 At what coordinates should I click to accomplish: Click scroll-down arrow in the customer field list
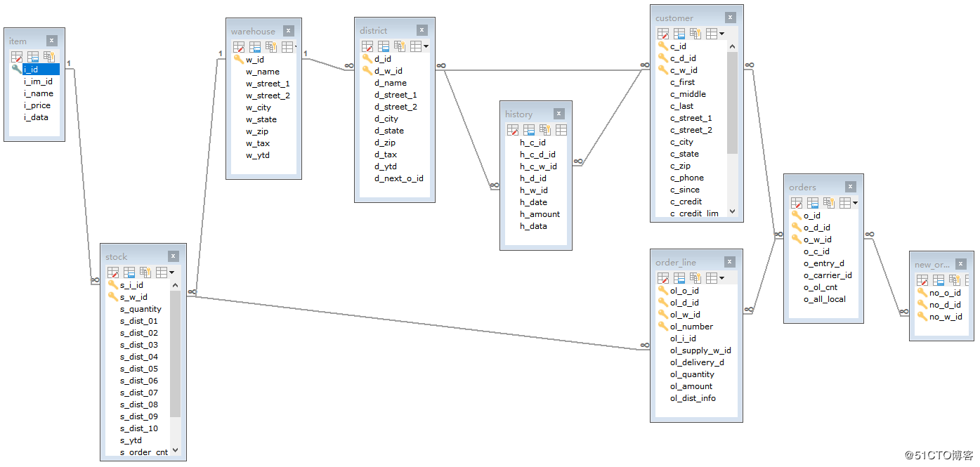click(x=732, y=211)
